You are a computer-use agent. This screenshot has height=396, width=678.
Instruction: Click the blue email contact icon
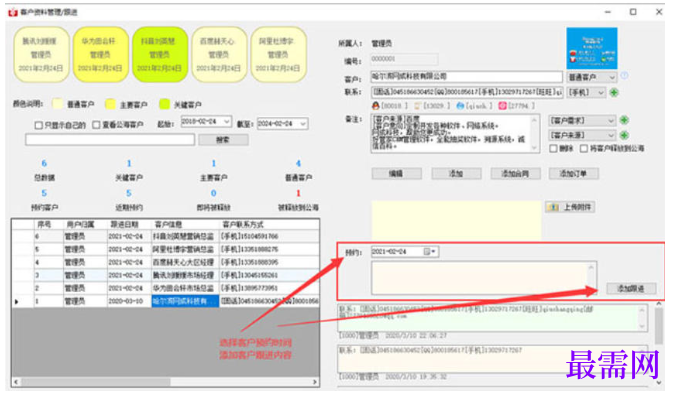point(460,105)
